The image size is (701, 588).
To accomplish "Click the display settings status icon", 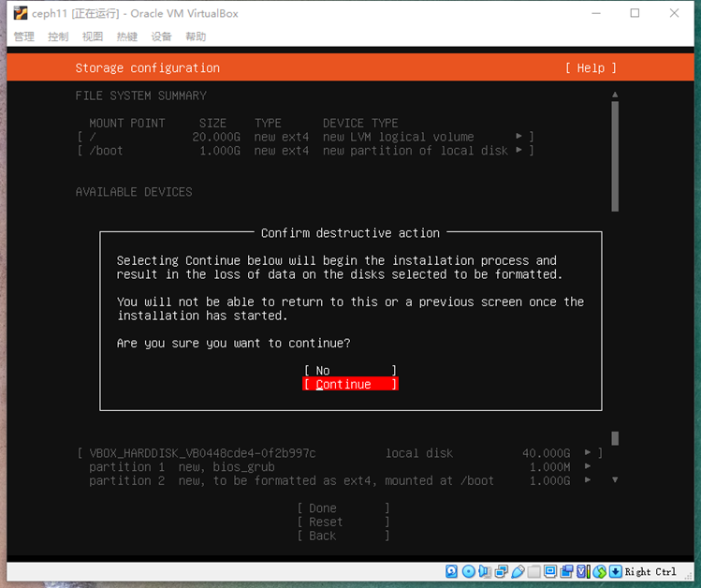I will [x=550, y=571].
